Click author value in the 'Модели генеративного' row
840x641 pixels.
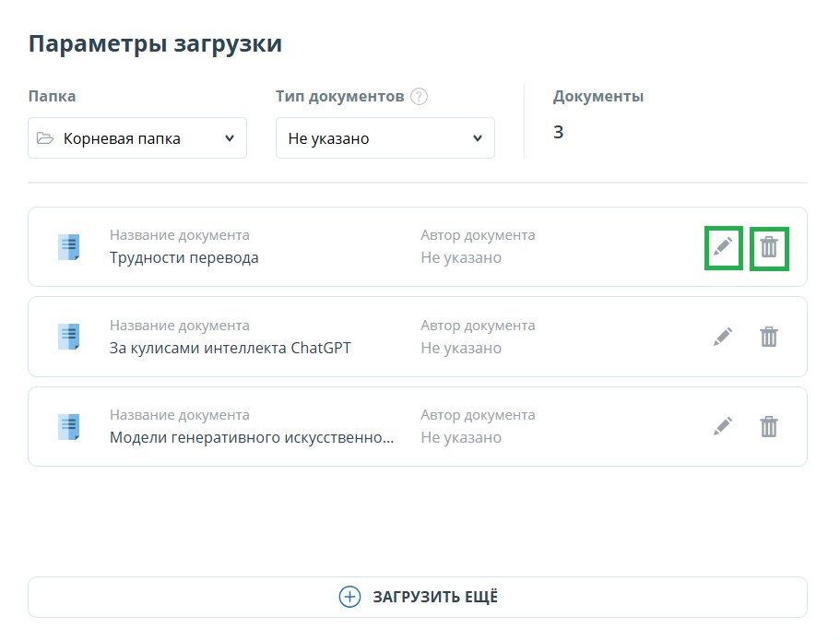tap(461, 438)
